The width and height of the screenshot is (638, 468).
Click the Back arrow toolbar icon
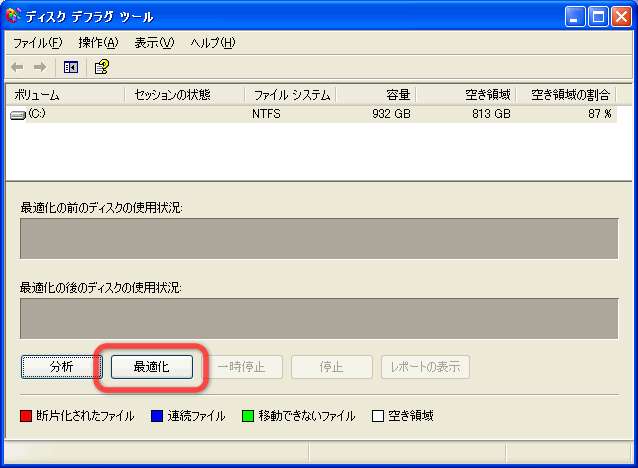17,67
